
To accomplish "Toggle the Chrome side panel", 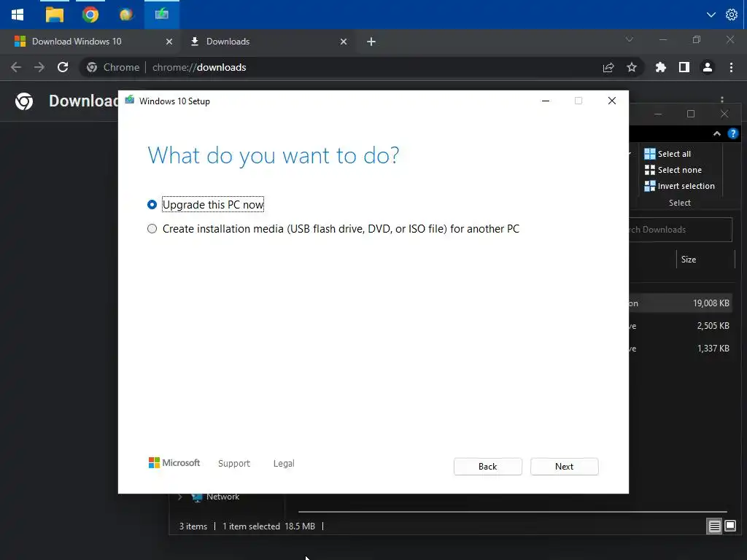I will coord(684,68).
